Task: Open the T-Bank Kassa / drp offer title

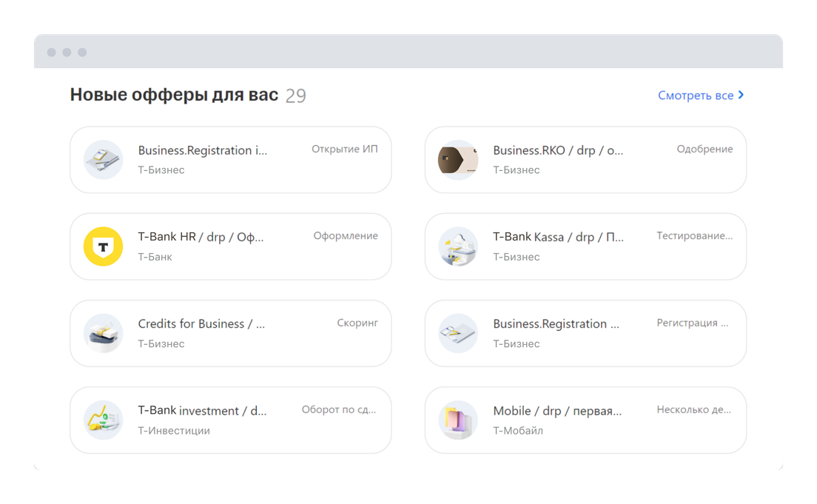Action: [x=558, y=237]
